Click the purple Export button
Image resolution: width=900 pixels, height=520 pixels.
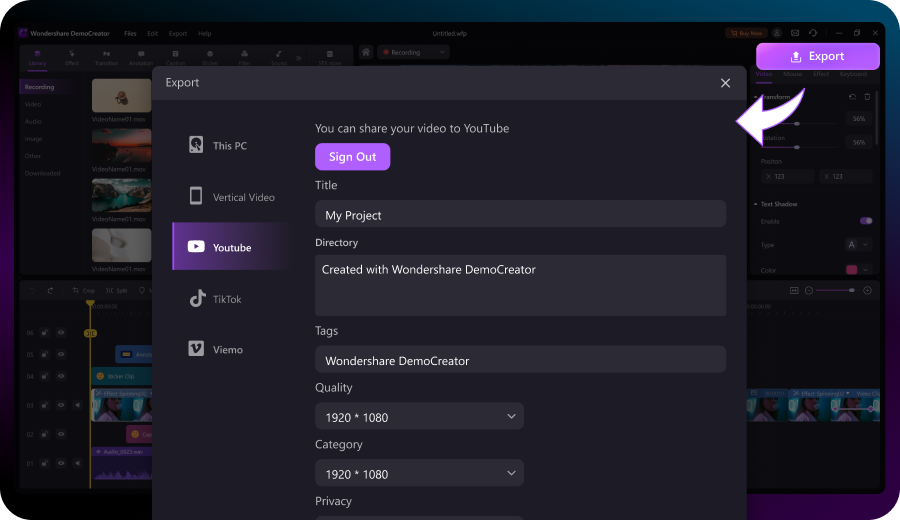point(817,57)
